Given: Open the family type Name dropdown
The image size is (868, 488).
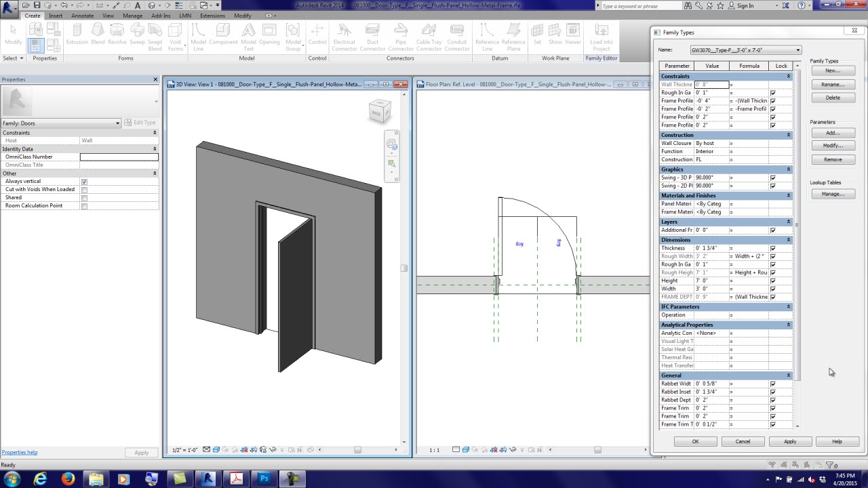Looking at the screenshot, I should 797,49.
